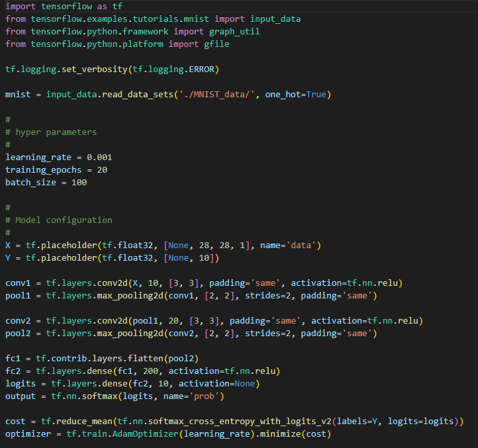Image resolution: width=478 pixels, height=448 pixels.
Task: Click 'minimize' in the optimizer line
Action: point(281,433)
